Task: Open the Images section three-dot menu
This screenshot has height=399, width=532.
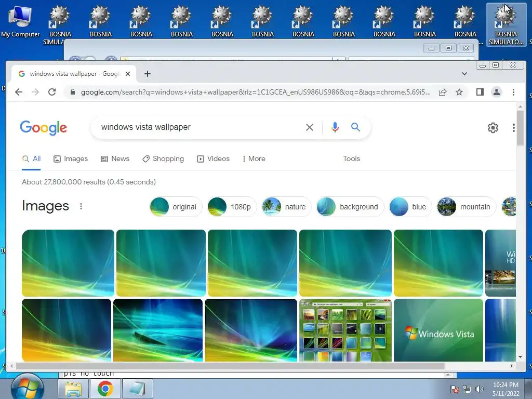Action: click(81, 206)
